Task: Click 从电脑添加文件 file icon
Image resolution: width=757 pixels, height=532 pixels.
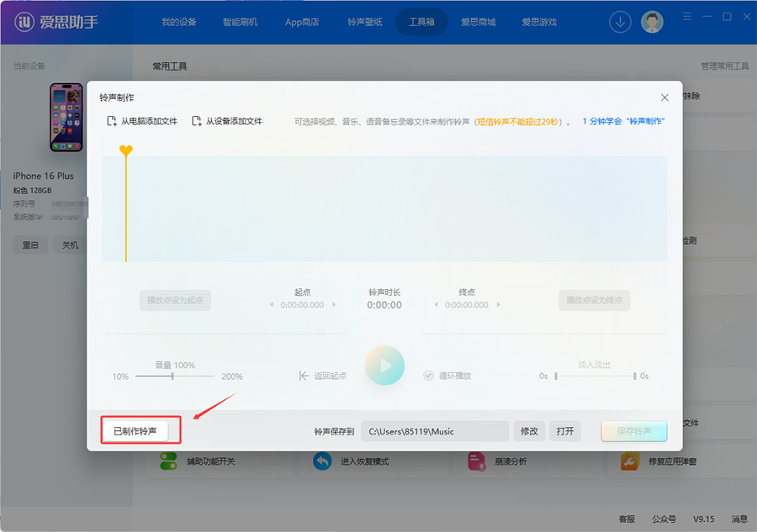Action: pyautogui.click(x=112, y=121)
